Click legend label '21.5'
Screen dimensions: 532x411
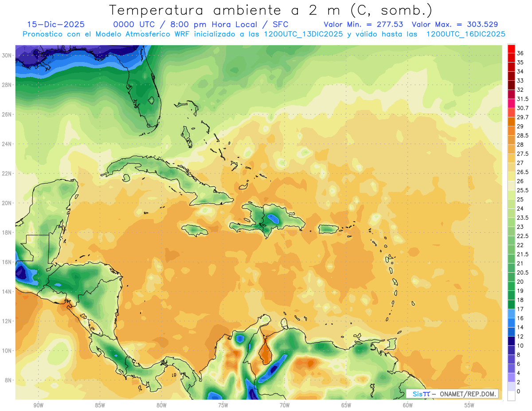(523, 254)
